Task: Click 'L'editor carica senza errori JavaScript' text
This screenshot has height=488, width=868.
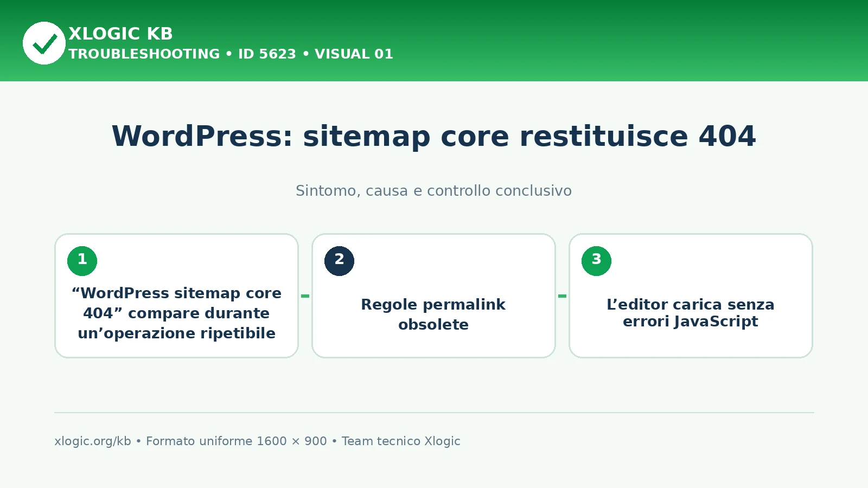Action: coord(691,313)
